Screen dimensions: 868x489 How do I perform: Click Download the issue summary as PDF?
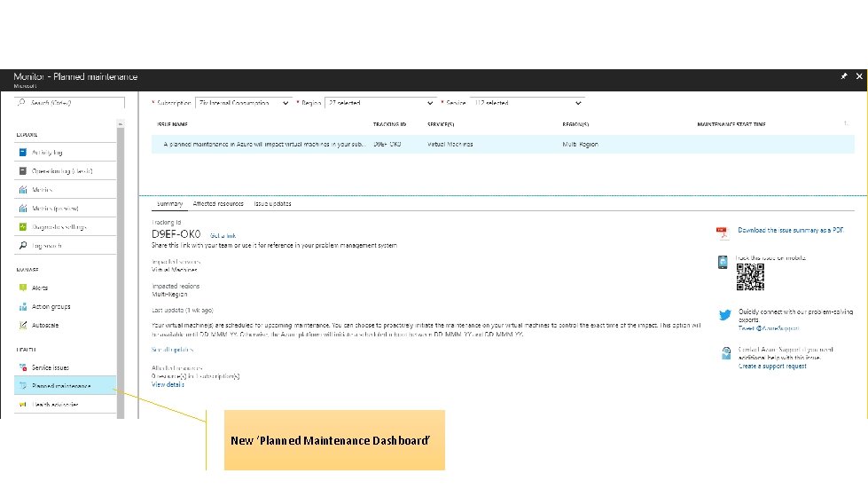pos(791,230)
